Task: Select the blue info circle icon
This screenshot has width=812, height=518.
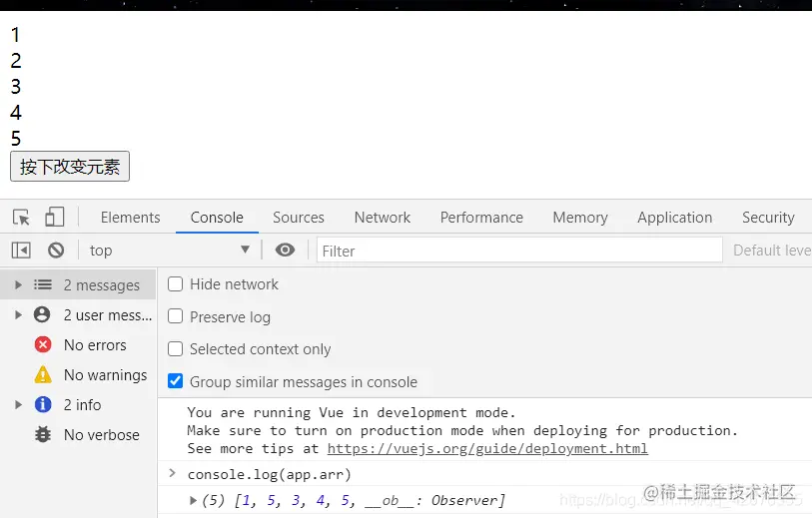Action: (x=43, y=404)
